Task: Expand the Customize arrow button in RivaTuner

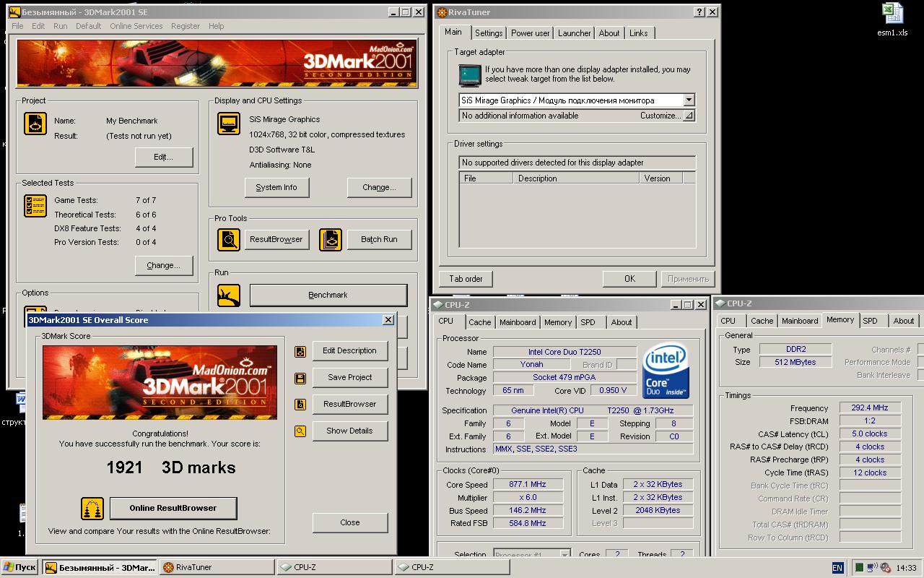Action: point(689,116)
